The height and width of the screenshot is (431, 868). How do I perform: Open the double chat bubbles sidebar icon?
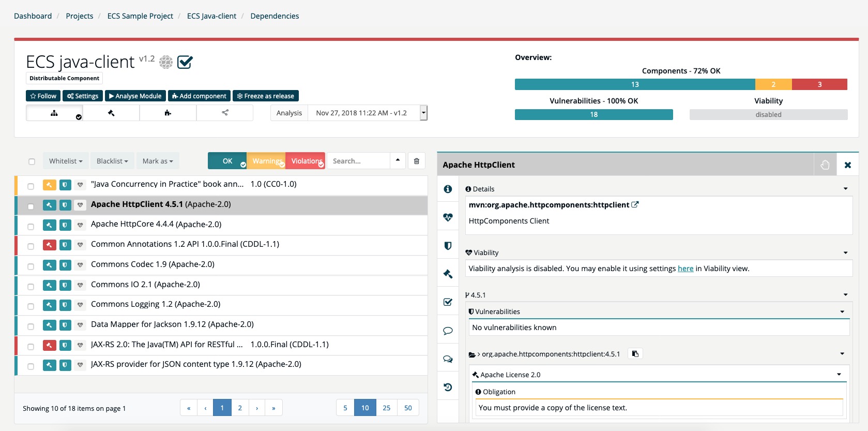coord(448,359)
